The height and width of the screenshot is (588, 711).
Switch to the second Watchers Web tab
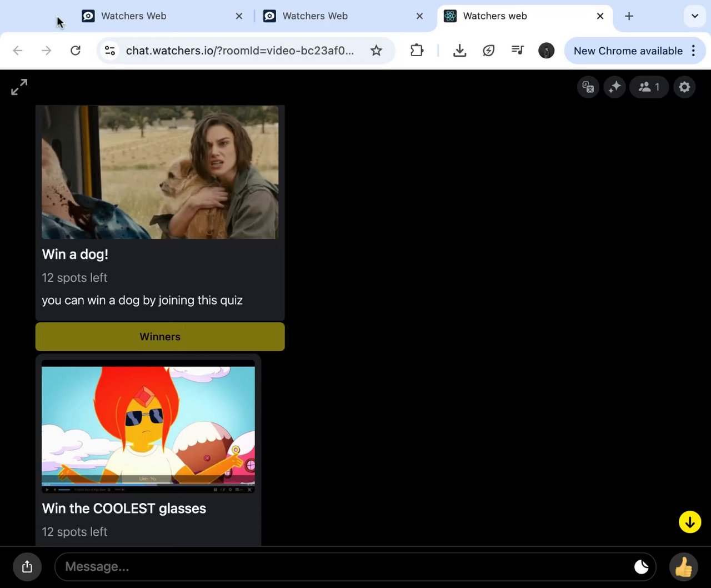coord(343,16)
